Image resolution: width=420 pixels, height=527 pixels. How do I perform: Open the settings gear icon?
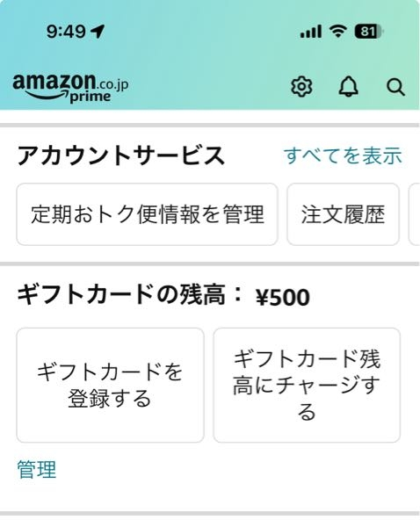(x=301, y=87)
